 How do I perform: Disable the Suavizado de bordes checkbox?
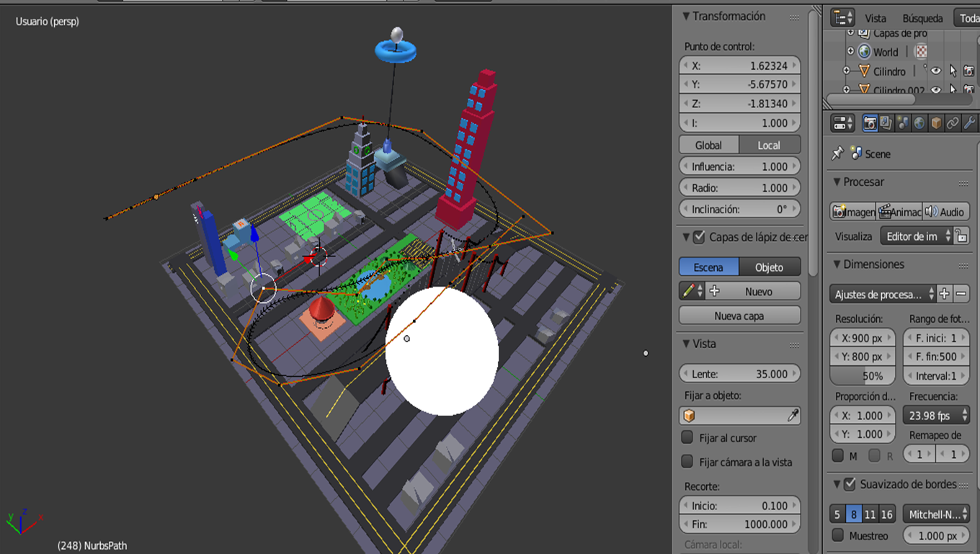point(850,484)
